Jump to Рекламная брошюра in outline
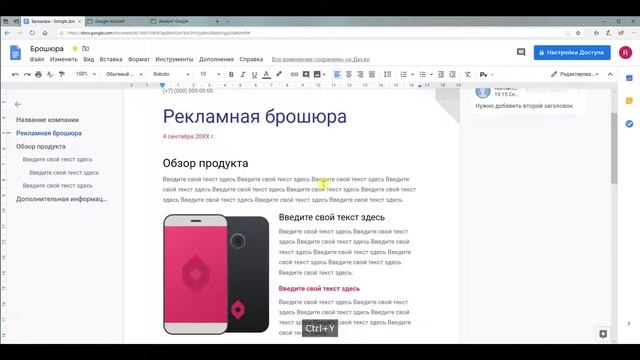The width and height of the screenshot is (640, 360). pyautogui.click(x=49, y=133)
